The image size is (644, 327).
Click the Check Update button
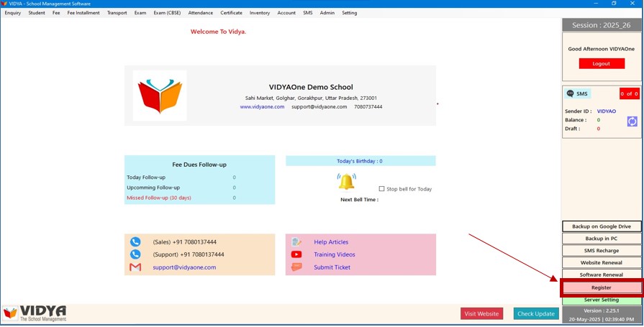pos(536,314)
